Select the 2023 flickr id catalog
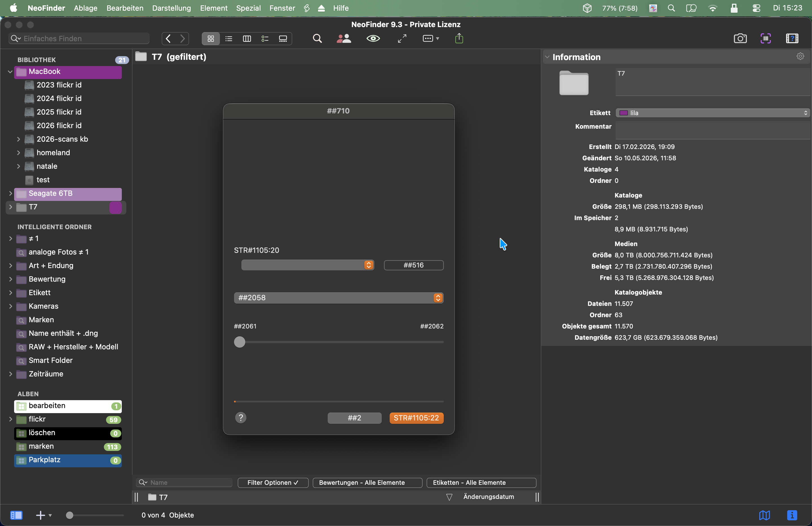 (x=59, y=85)
